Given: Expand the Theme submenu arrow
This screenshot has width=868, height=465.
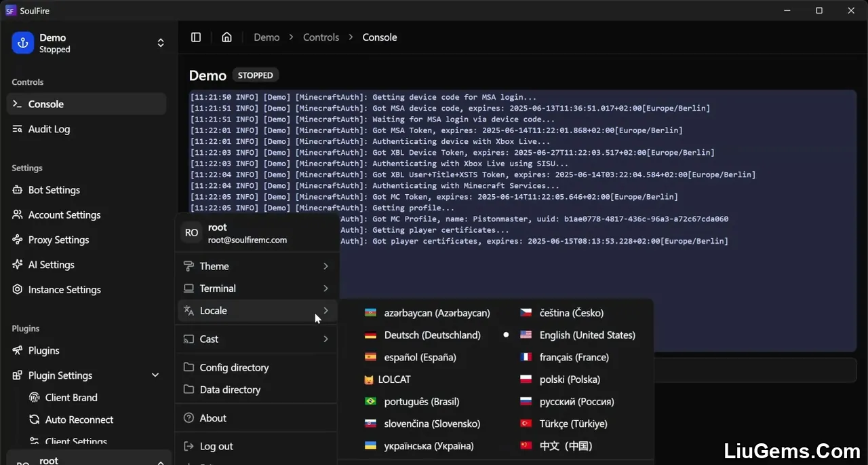Looking at the screenshot, I should (x=325, y=266).
